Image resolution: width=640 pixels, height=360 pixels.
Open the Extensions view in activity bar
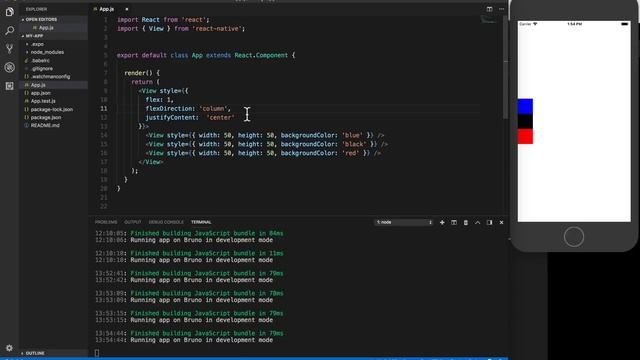pyautogui.click(x=9, y=86)
